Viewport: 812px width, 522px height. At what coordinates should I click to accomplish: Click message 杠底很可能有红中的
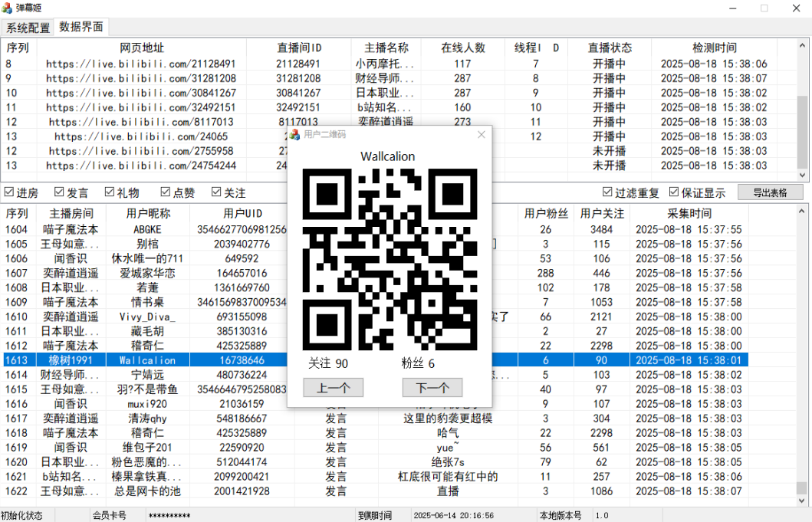[448, 476]
